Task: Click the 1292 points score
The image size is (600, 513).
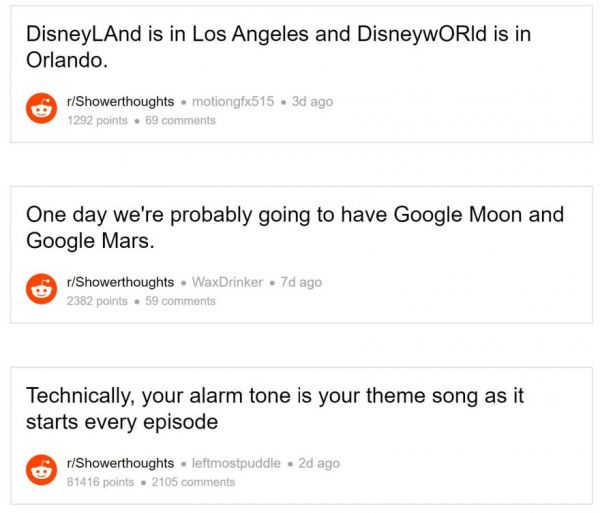Action: (97, 121)
